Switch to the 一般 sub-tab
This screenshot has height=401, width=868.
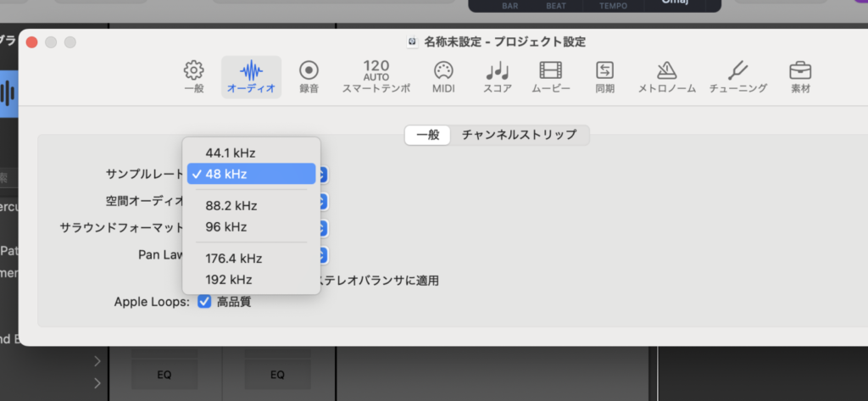coord(427,135)
